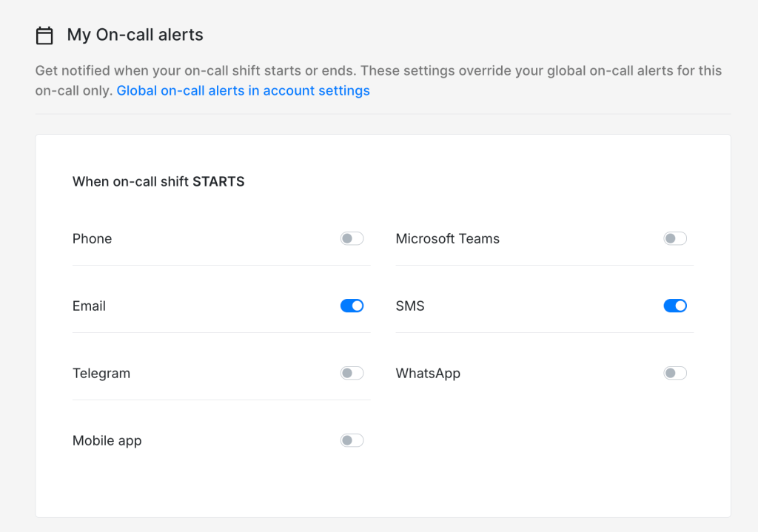The image size is (758, 532).
Task: Enable the Microsoft Teams toggle
Action: 675,238
